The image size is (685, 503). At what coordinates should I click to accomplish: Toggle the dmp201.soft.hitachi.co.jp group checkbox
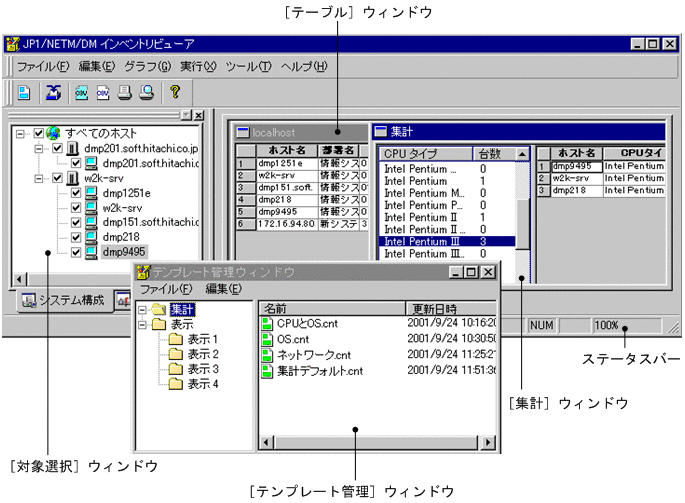(57, 148)
